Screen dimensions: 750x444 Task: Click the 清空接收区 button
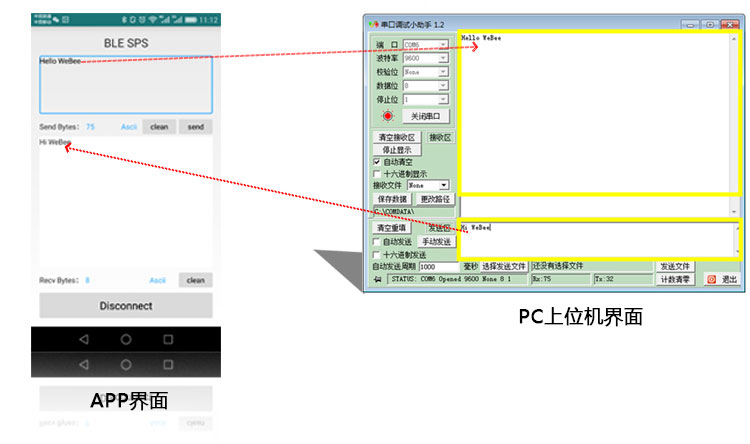coord(397,137)
